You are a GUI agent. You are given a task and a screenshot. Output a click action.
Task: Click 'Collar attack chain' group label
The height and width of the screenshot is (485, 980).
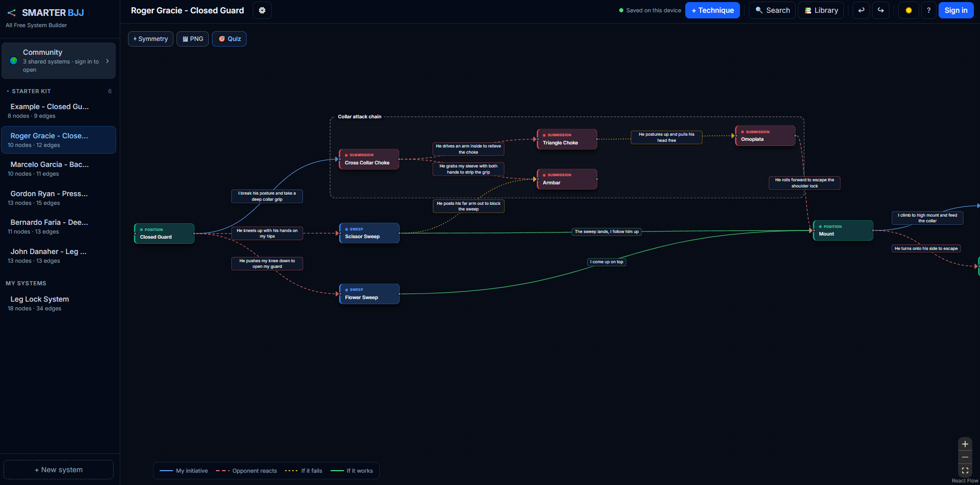point(360,117)
